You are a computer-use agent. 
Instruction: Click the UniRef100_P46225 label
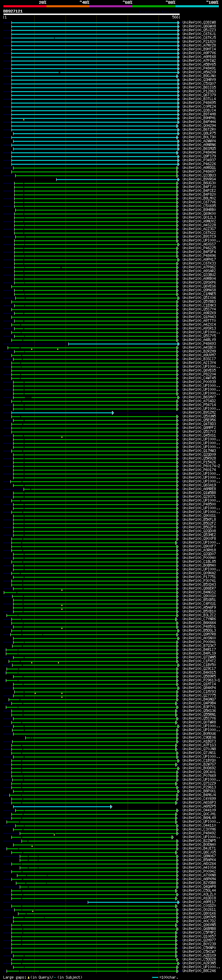point(199,248)
